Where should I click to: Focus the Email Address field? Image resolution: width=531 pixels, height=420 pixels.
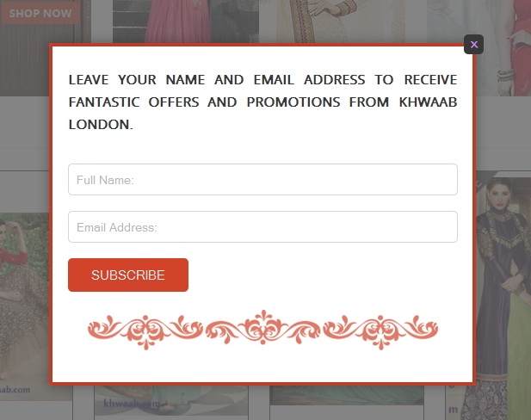click(262, 227)
